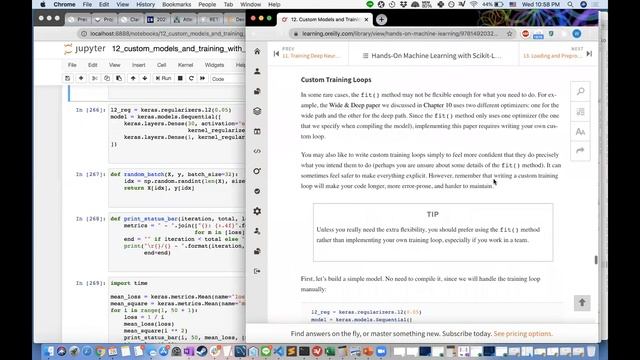The image size is (640, 360).
Task: Click the reading page vertical scrollbar thumb
Action: [x=596, y=260]
